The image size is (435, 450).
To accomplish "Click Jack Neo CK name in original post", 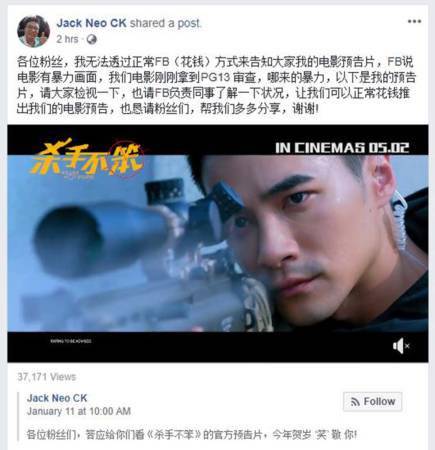I will click(x=57, y=398).
